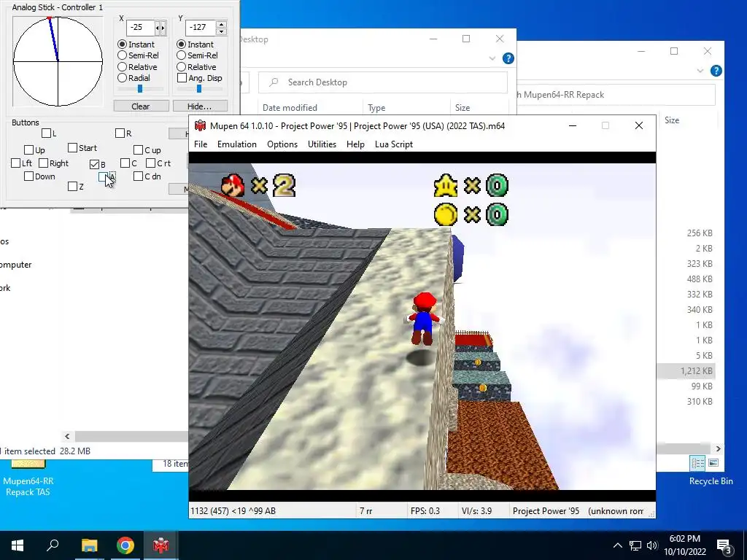Click the left arrow of the horizontal scrollbar
This screenshot has height=560, width=747.
click(x=67, y=436)
